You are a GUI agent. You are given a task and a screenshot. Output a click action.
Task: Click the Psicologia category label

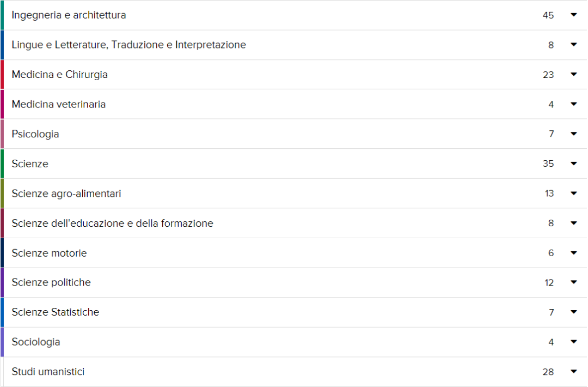pyautogui.click(x=35, y=134)
